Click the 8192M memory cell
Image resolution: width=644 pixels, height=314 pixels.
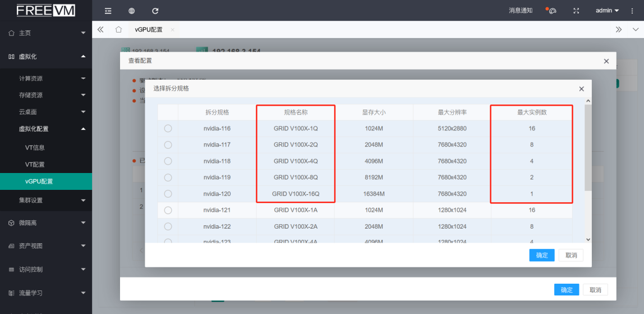[x=374, y=178]
